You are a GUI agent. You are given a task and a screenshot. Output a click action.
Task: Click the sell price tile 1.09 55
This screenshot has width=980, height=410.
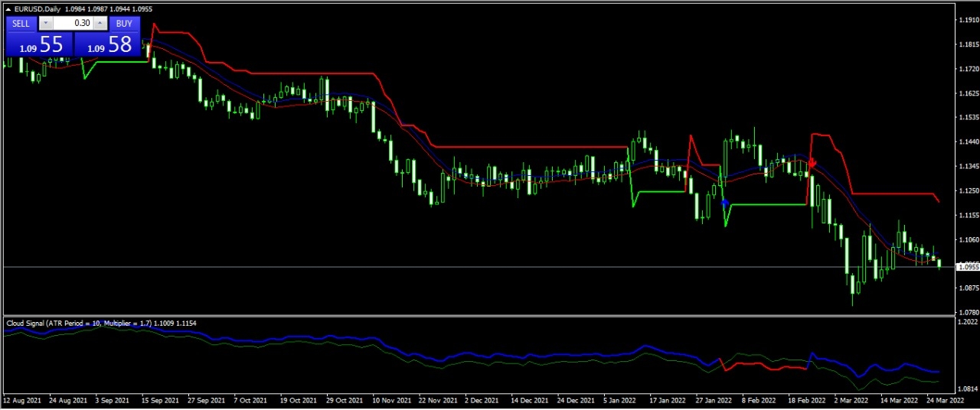click(x=39, y=45)
